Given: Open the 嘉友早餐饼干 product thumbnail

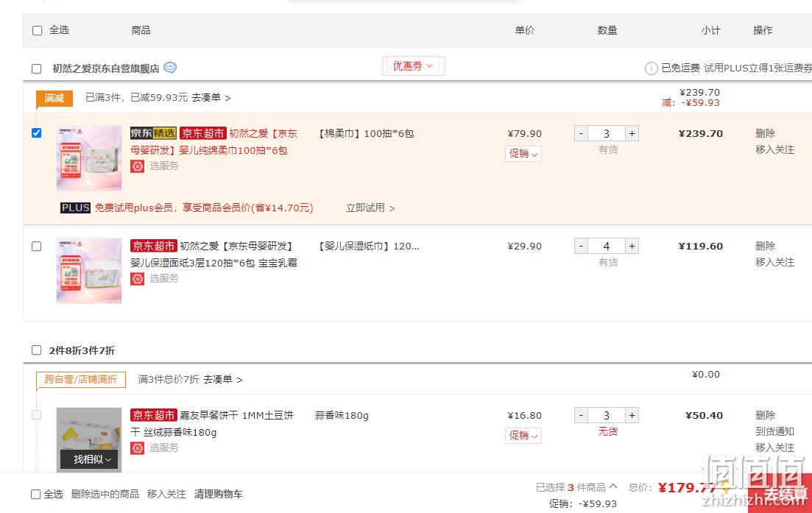Looking at the screenshot, I should pyautogui.click(x=89, y=439).
